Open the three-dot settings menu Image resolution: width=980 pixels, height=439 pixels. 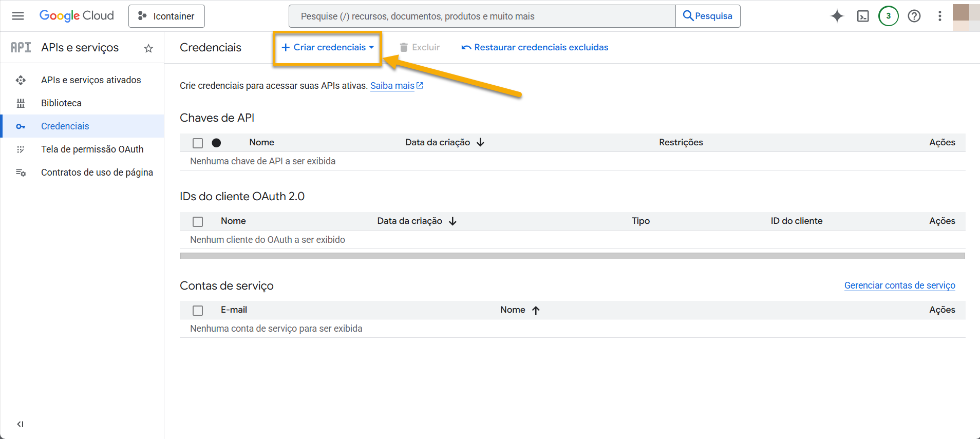click(x=940, y=16)
